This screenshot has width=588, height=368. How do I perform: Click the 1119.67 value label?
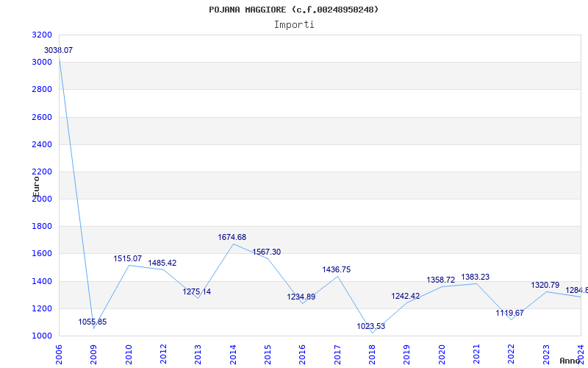(510, 313)
